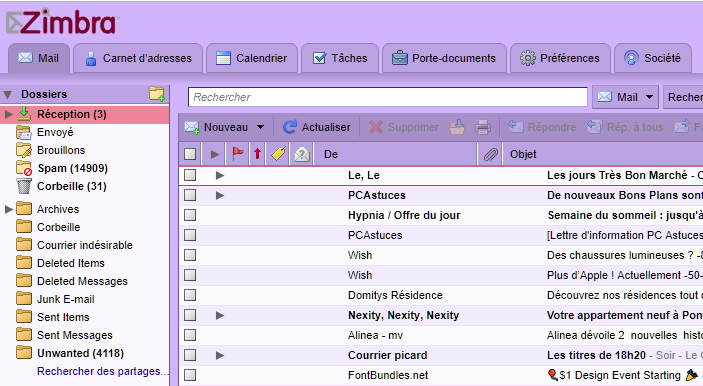Expand the Nexity, Nexity, Nexity conversation
The image size is (703, 386).
coord(220,315)
